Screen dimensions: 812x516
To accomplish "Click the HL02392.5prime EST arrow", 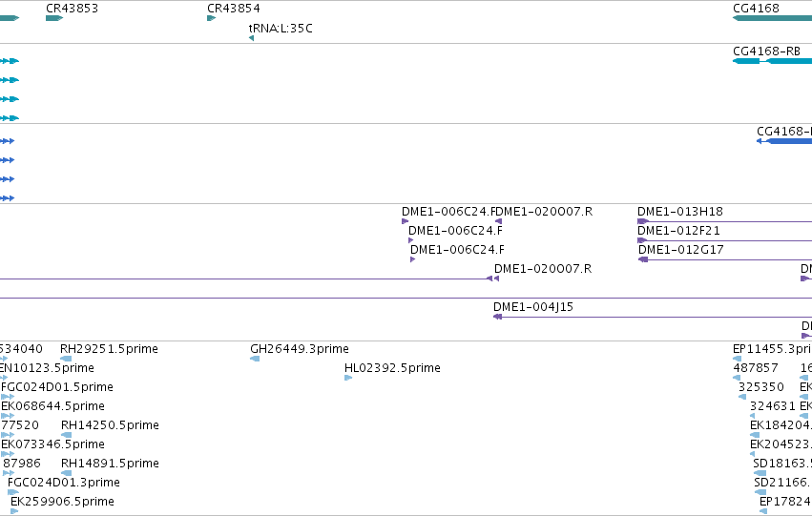I will [x=348, y=378].
